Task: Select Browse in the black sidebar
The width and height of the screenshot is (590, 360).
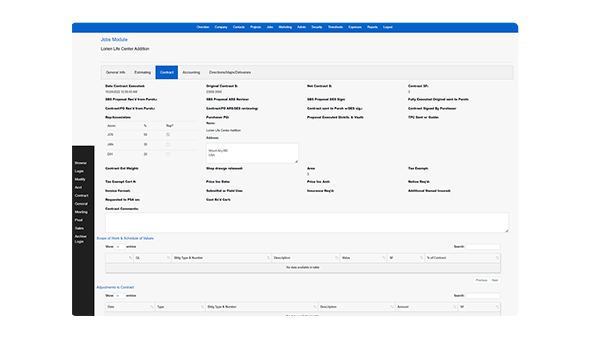Action: tap(81, 163)
